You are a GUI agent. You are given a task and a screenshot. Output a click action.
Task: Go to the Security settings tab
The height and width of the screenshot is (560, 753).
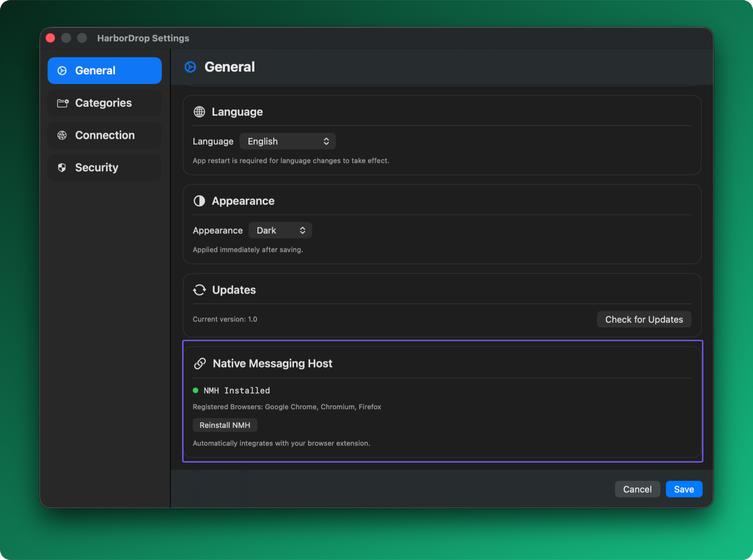104,168
